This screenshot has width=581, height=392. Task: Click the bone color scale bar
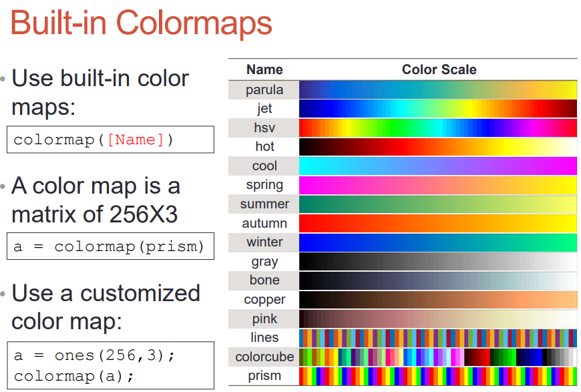(438, 280)
